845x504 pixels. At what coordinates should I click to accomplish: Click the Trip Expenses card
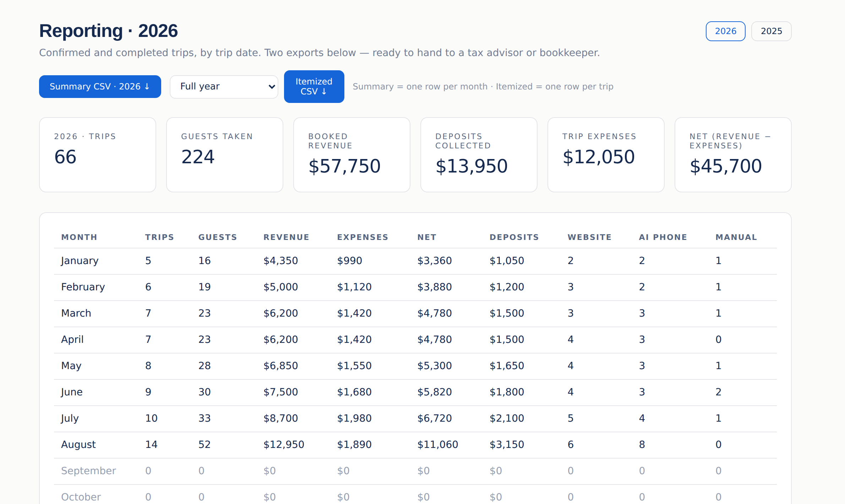coord(606,155)
